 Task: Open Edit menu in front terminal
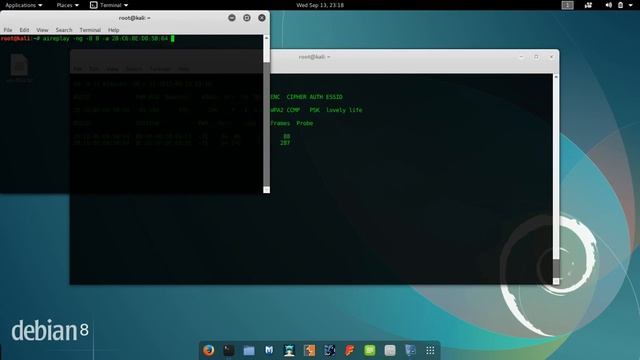pyautogui.click(x=24, y=30)
